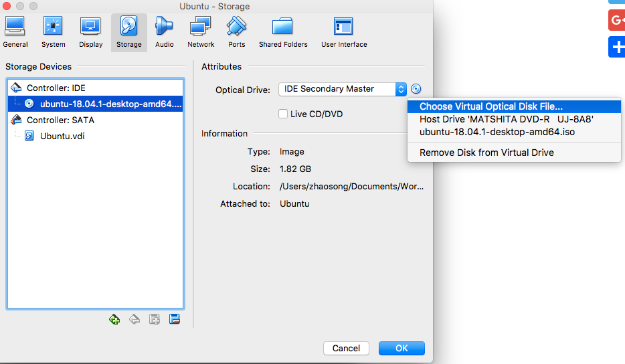Click the SATA controller icon
625x364 pixels.
point(16,120)
